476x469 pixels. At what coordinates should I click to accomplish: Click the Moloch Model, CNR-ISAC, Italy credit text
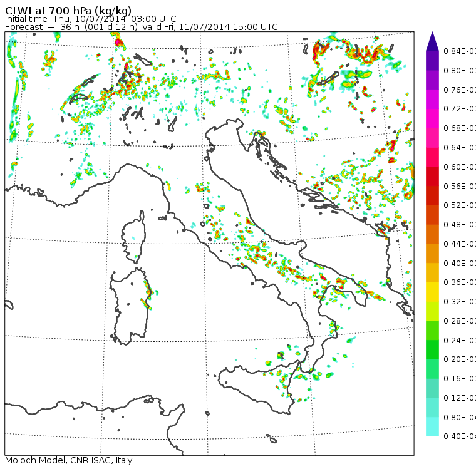[x=69, y=460]
